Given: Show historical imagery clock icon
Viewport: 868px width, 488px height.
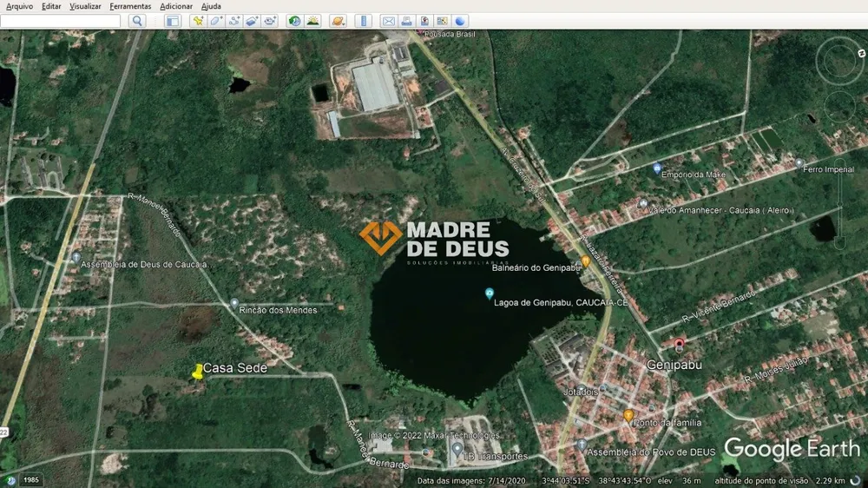Looking at the screenshot, I should tap(294, 21).
